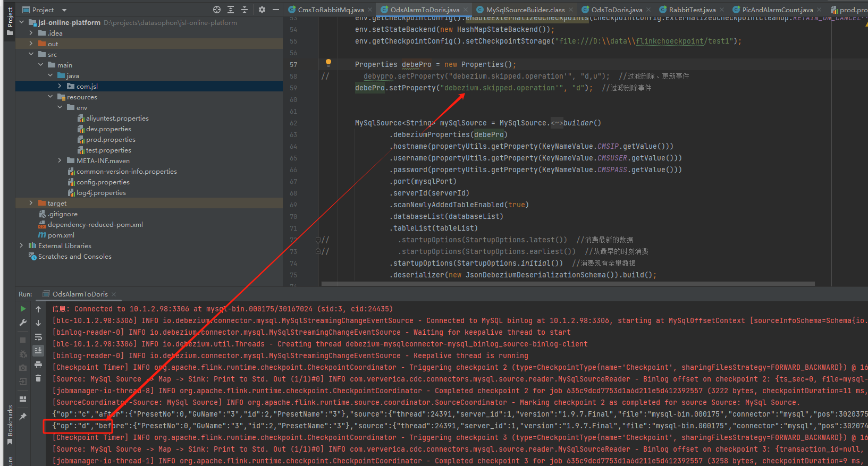
Task: Click select opened file crosshair icon
Action: (x=217, y=10)
